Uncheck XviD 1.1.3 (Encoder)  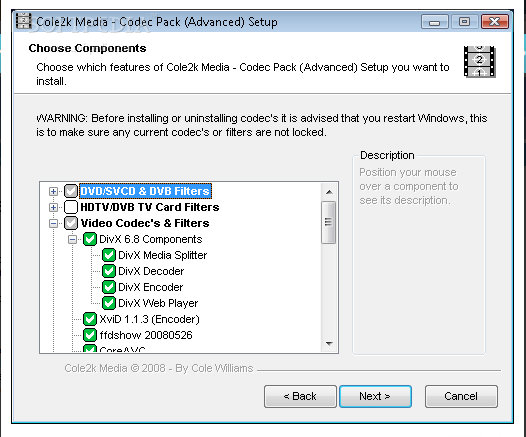pos(90,319)
